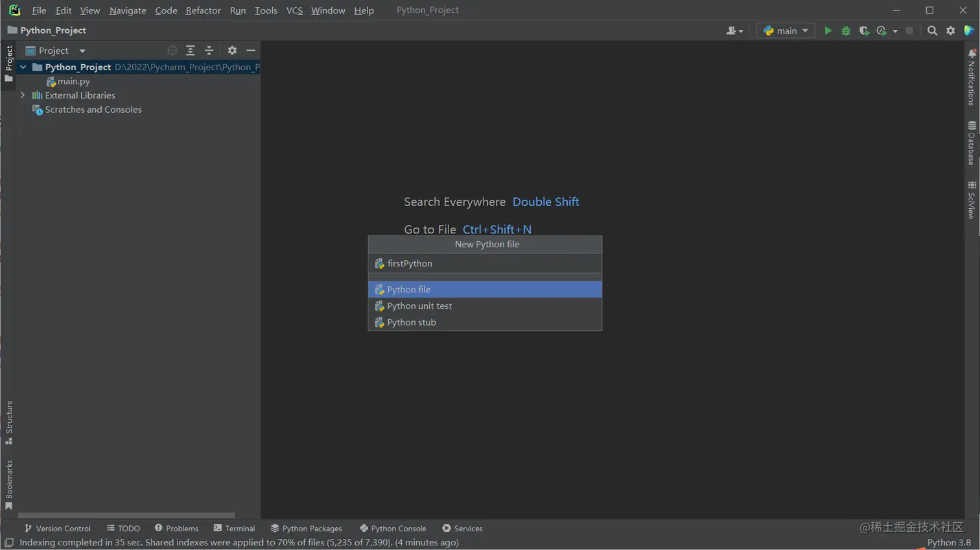Toggle the Bookmarks side tab
The image size is (980, 550).
[9, 485]
